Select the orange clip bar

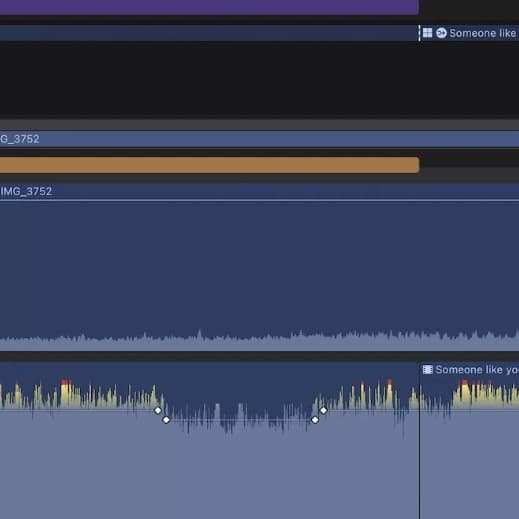click(x=209, y=165)
